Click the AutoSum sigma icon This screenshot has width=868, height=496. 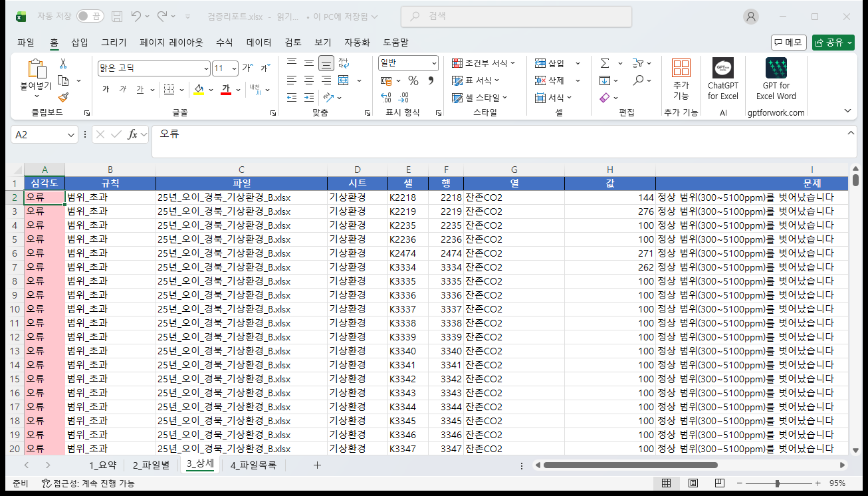(605, 63)
